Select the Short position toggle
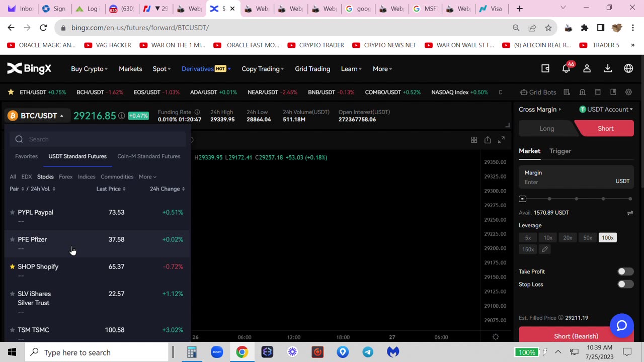The width and height of the screenshot is (644, 362). tap(605, 129)
